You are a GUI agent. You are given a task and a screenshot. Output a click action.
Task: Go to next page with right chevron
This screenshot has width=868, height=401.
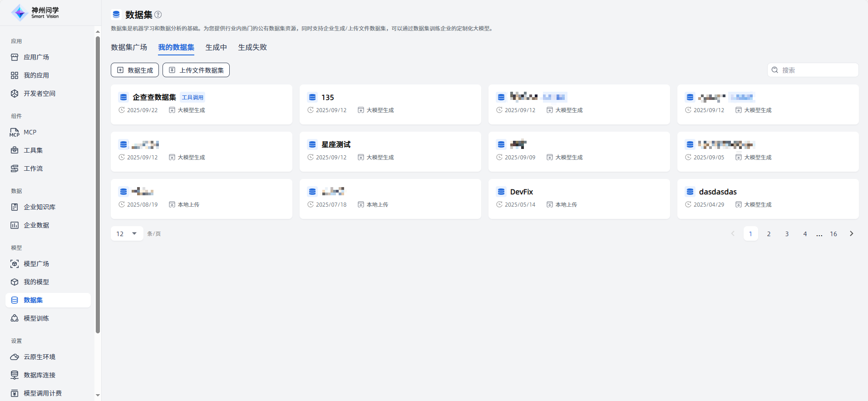851,234
